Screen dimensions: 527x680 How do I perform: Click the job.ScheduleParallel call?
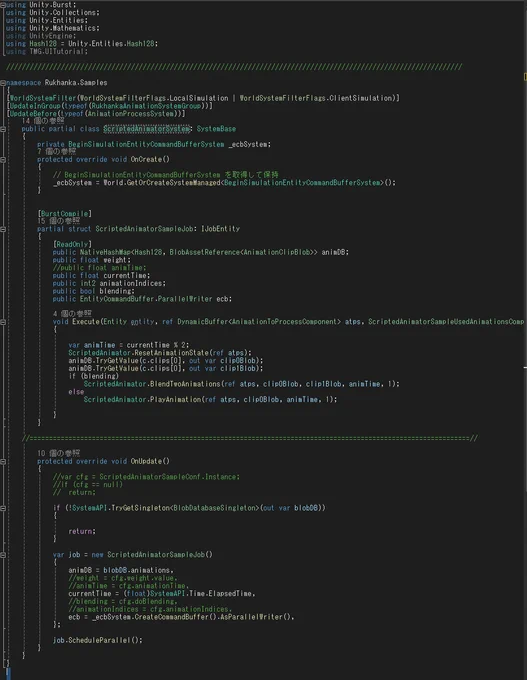97,640
